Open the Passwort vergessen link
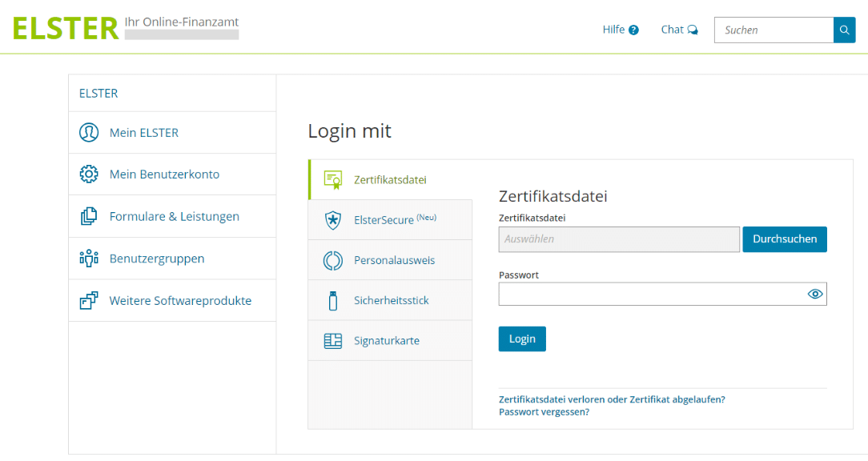 pyautogui.click(x=544, y=412)
